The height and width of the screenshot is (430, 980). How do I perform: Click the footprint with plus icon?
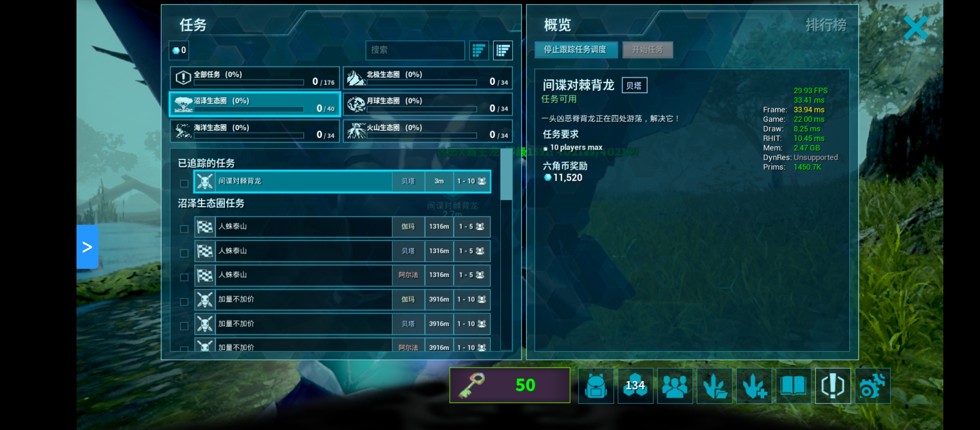(754, 386)
